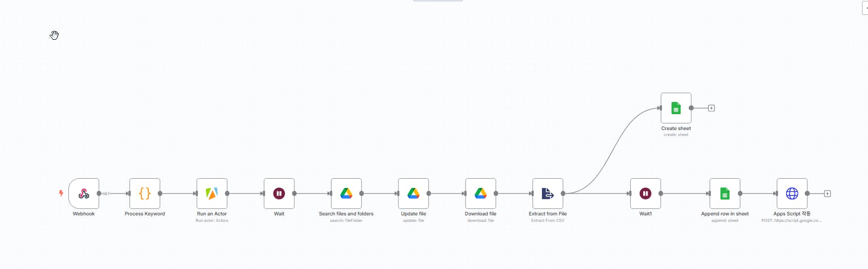Open Search files and folders node
This screenshot has height=269, width=868.
[346, 194]
